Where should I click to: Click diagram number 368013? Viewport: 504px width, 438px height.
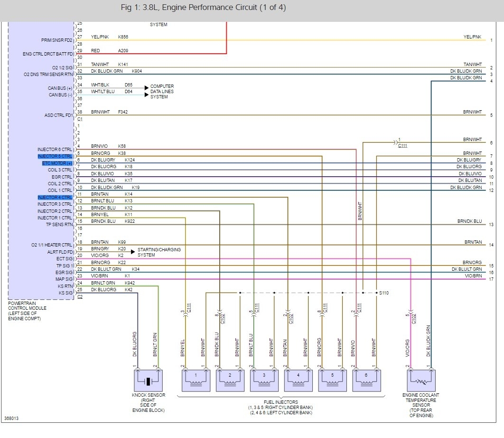pos(13,419)
